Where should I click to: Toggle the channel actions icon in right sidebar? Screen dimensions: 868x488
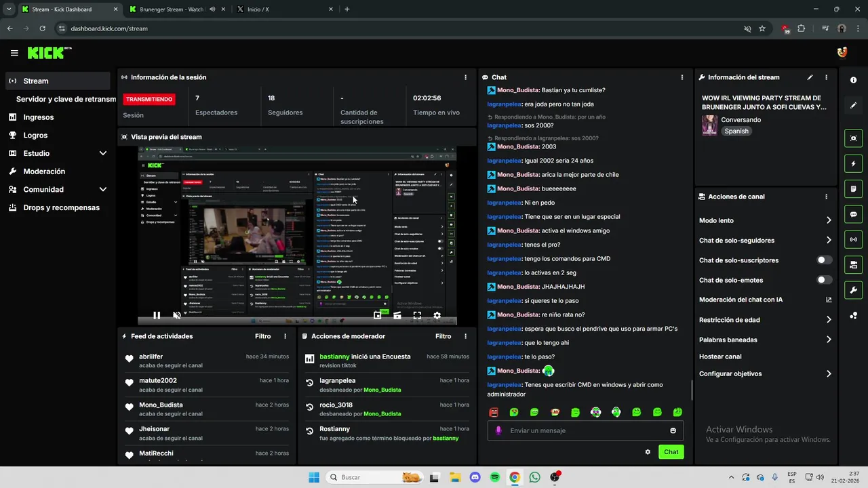[x=853, y=264]
